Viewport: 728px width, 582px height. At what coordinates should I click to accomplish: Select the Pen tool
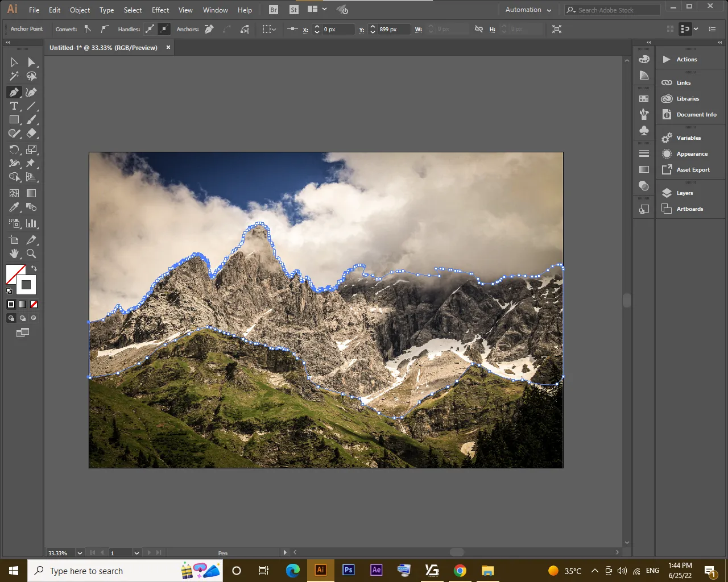click(x=14, y=92)
